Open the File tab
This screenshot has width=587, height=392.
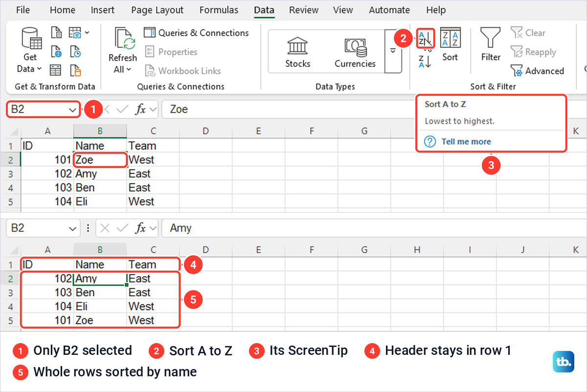coord(23,10)
